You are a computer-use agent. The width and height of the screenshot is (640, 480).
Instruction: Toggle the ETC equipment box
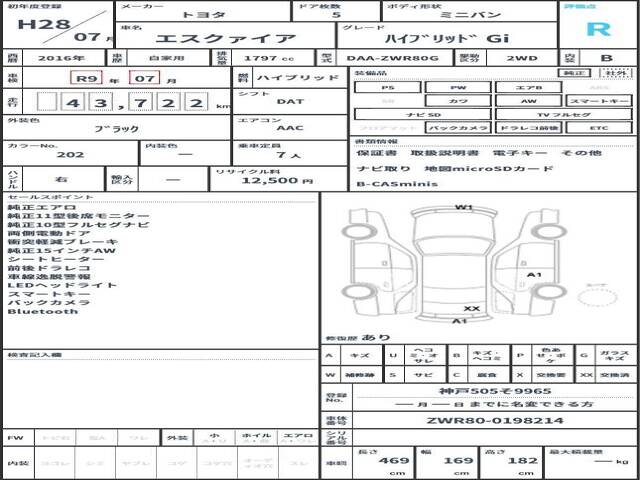coord(599,128)
